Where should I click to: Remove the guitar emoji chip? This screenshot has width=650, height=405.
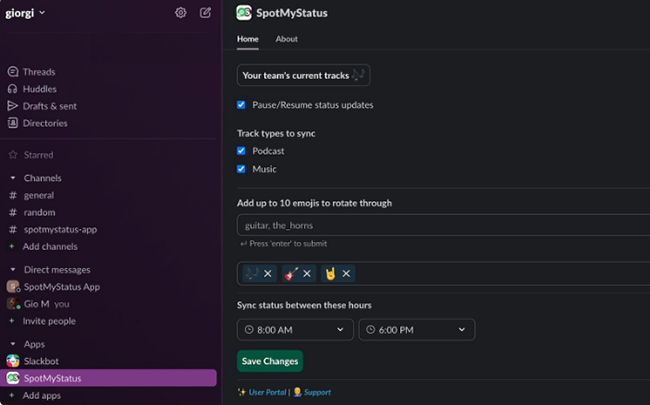pyautogui.click(x=307, y=273)
